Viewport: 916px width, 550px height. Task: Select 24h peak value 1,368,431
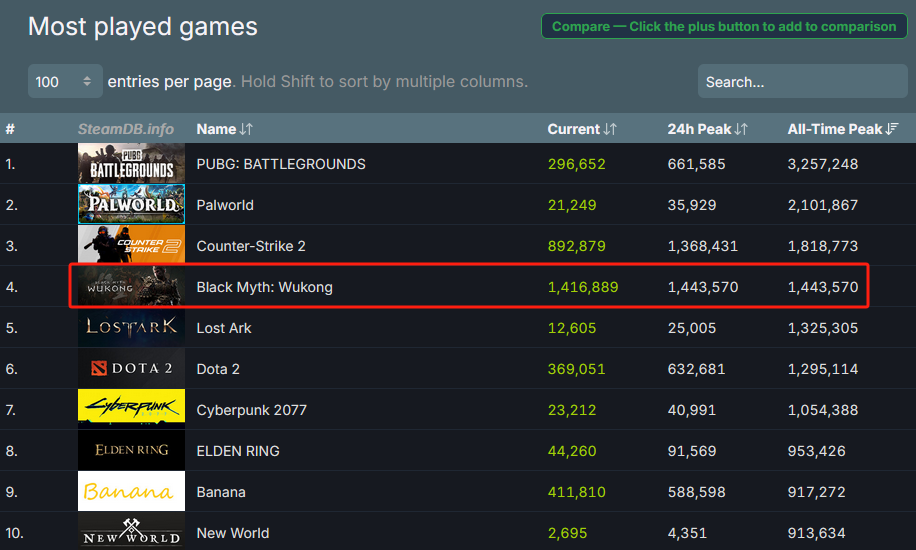(703, 246)
